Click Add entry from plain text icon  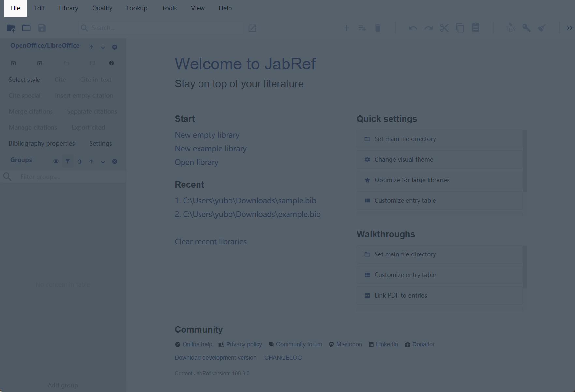[x=362, y=28]
